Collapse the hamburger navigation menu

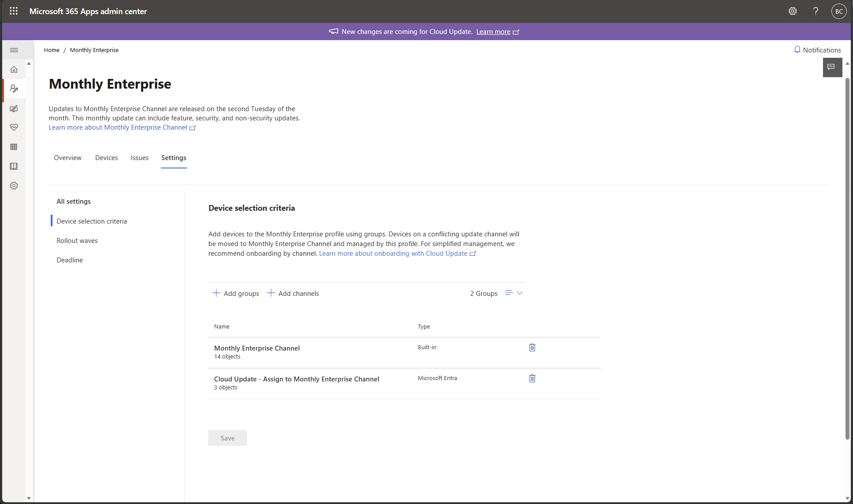click(14, 50)
